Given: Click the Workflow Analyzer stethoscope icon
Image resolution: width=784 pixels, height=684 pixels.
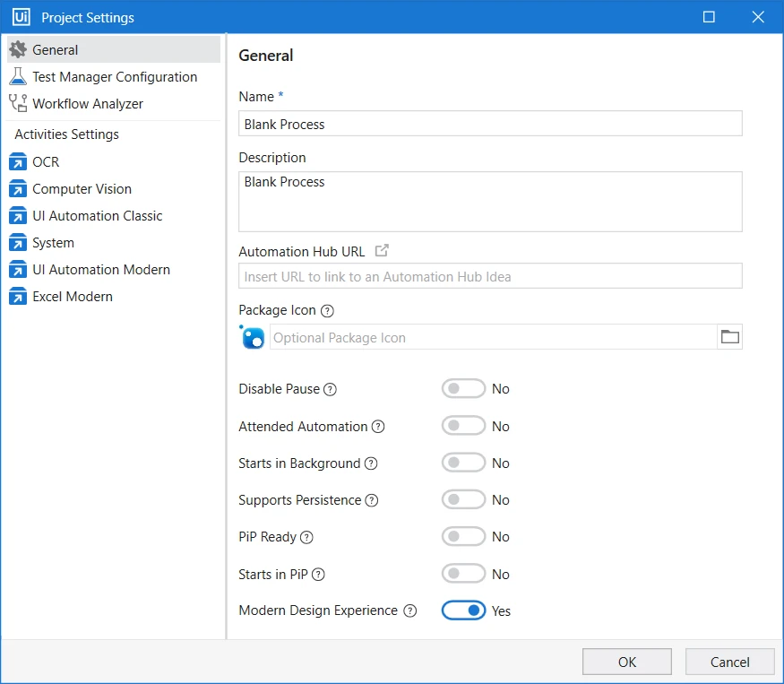Looking at the screenshot, I should click(x=18, y=103).
